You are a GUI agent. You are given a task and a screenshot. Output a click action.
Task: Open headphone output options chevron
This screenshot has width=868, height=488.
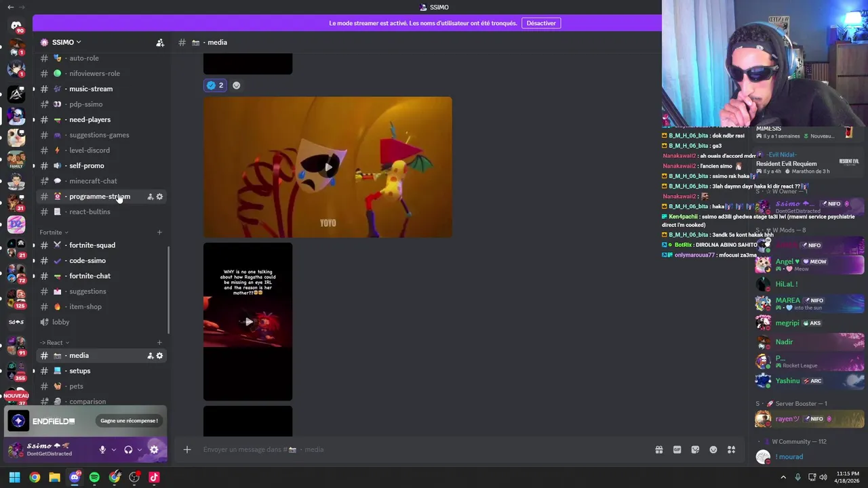pyautogui.click(x=140, y=449)
